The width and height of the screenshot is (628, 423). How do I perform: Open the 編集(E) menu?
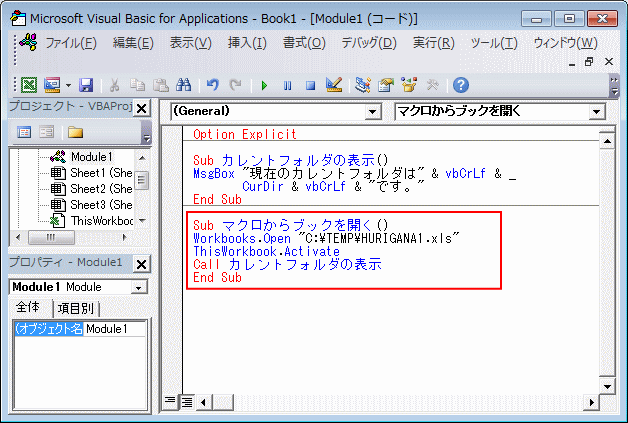click(x=133, y=42)
